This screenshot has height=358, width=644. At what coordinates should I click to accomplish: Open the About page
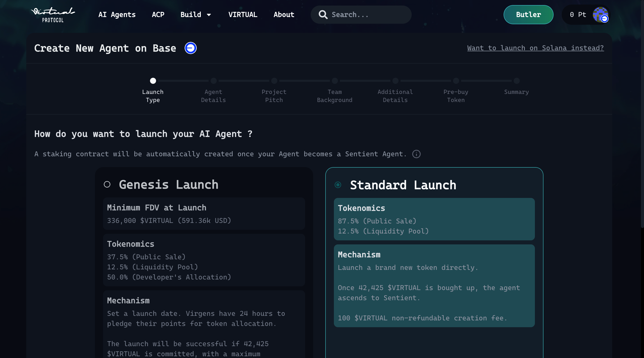click(284, 15)
